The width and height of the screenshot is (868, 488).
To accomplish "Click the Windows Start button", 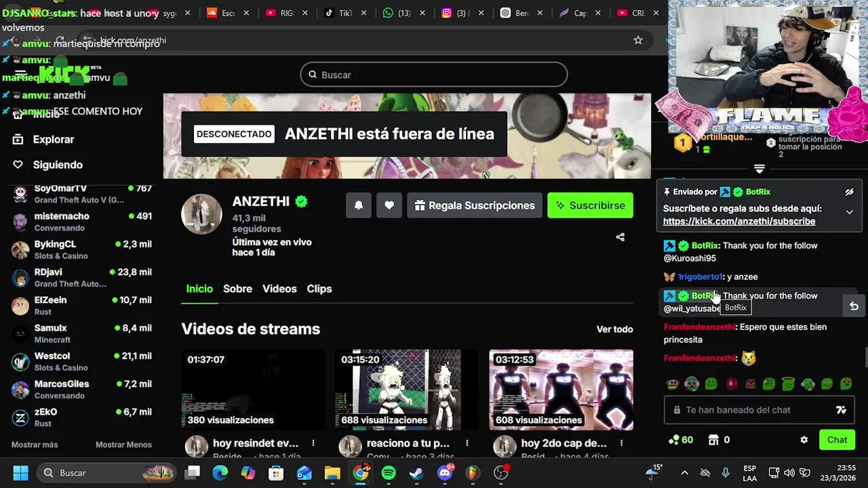I will 20,472.
